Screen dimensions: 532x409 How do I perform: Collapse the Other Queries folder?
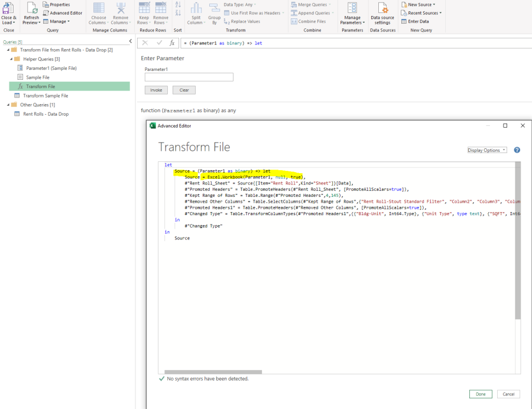pyautogui.click(x=8, y=105)
